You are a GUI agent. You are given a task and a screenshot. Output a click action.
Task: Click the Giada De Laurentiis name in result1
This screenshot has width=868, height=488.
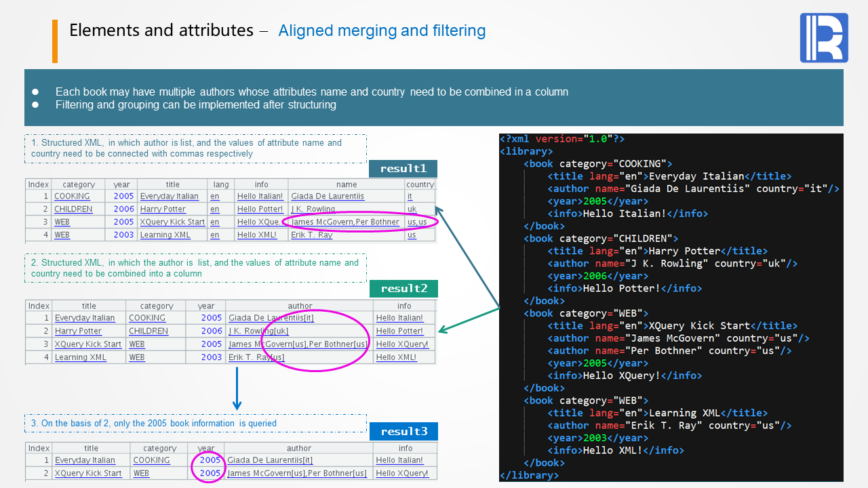[328, 197]
